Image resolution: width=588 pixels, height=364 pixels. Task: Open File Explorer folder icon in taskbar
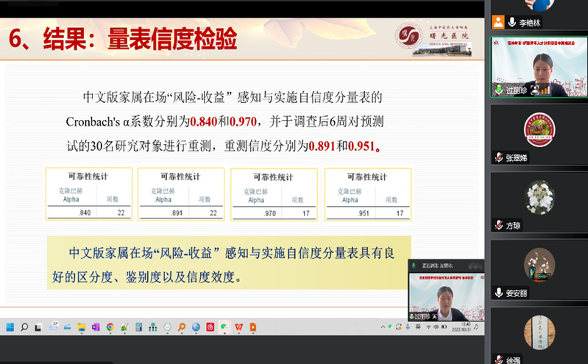tap(82, 327)
